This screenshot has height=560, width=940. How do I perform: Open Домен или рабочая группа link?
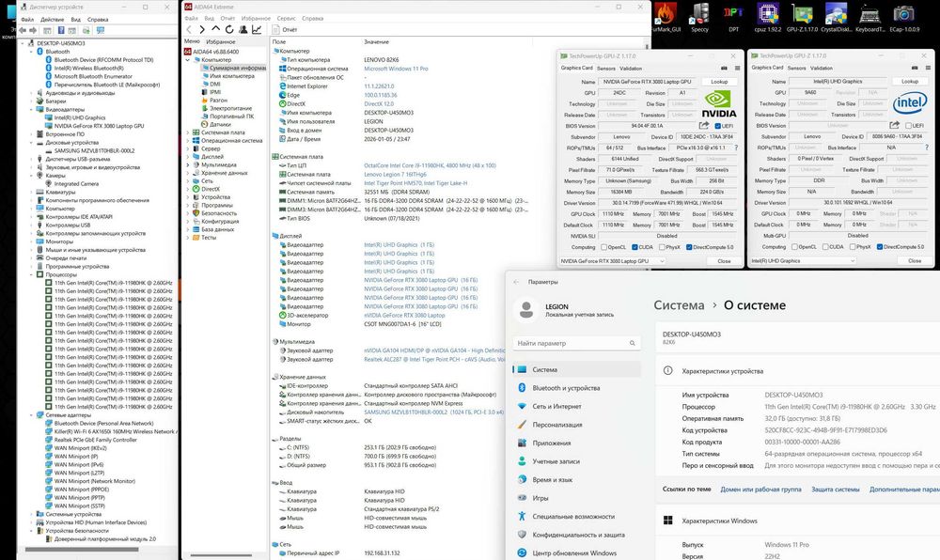pyautogui.click(x=760, y=490)
